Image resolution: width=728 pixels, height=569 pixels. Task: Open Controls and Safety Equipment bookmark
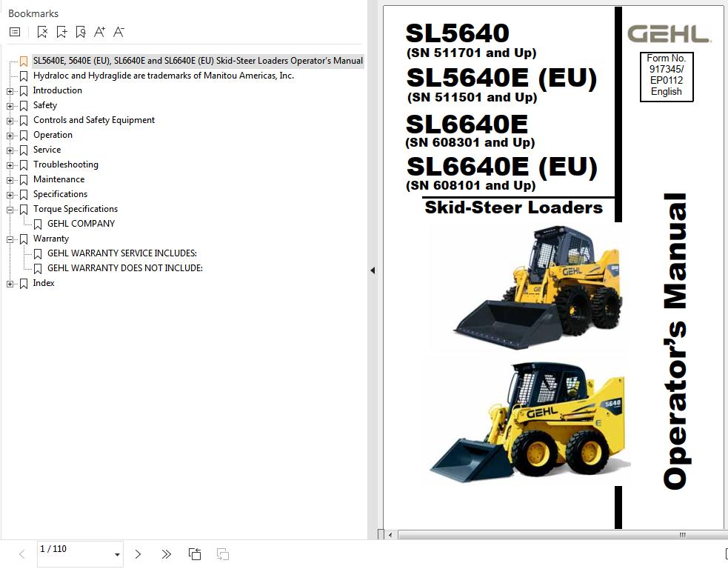(94, 120)
